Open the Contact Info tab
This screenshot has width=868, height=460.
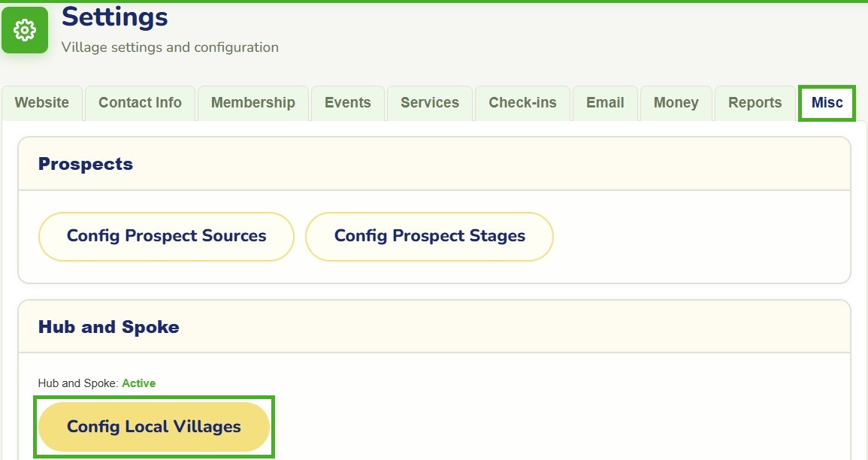(140, 103)
